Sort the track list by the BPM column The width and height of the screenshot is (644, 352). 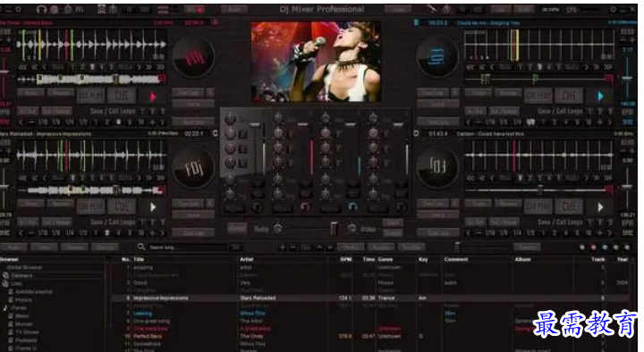point(345,259)
